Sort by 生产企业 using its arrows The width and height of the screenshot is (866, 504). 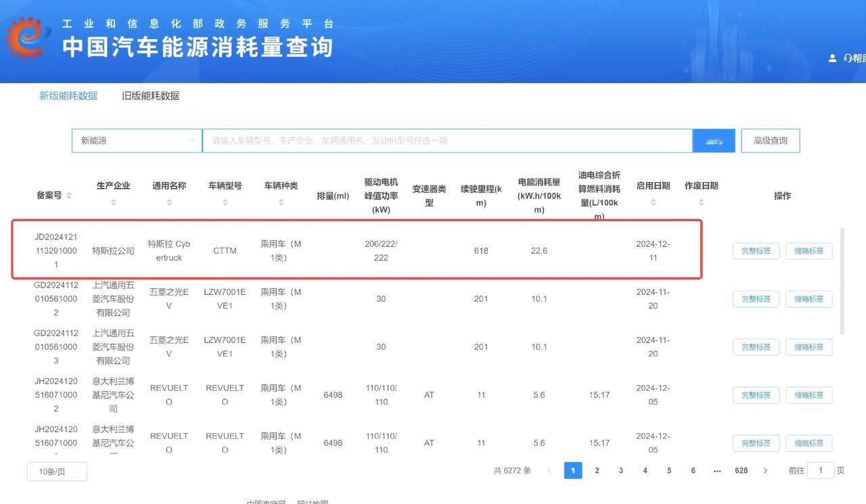[x=113, y=202]
